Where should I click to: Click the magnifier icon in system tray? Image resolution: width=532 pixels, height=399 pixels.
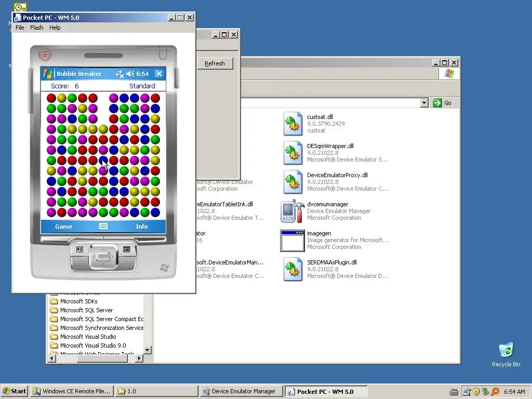click(x=495, y=392)
